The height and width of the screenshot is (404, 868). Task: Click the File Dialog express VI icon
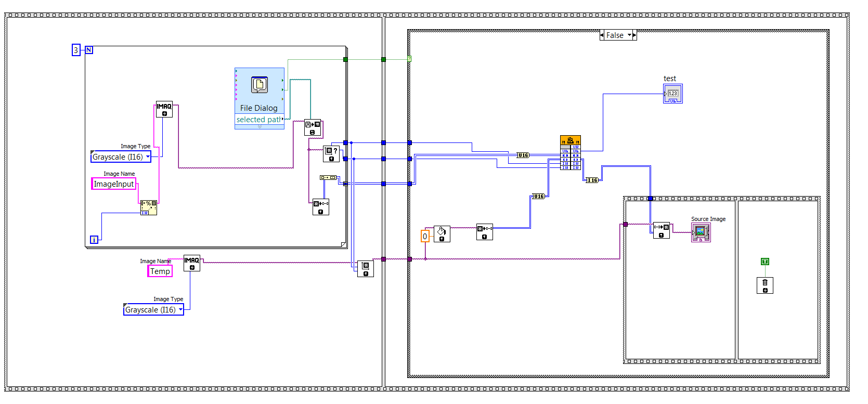coord(260,85)
